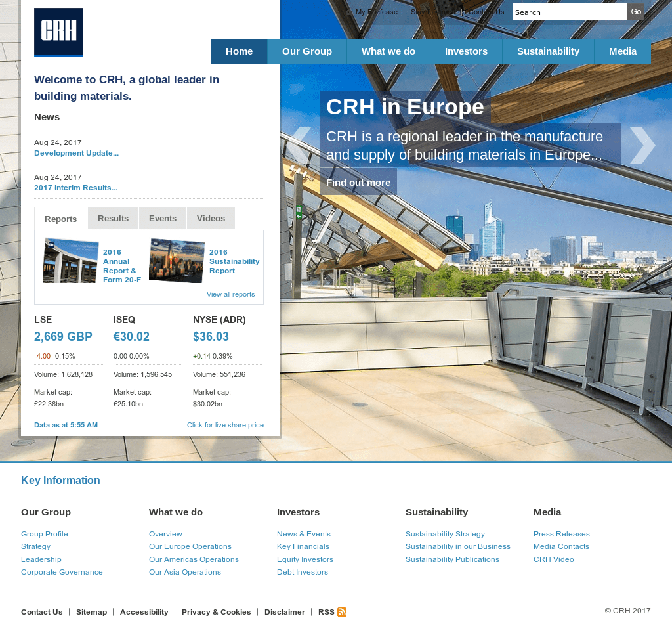This screenshot has width=672, height=633.
Task: Switch to the Results tab
Action: click(x=113, y=218)
